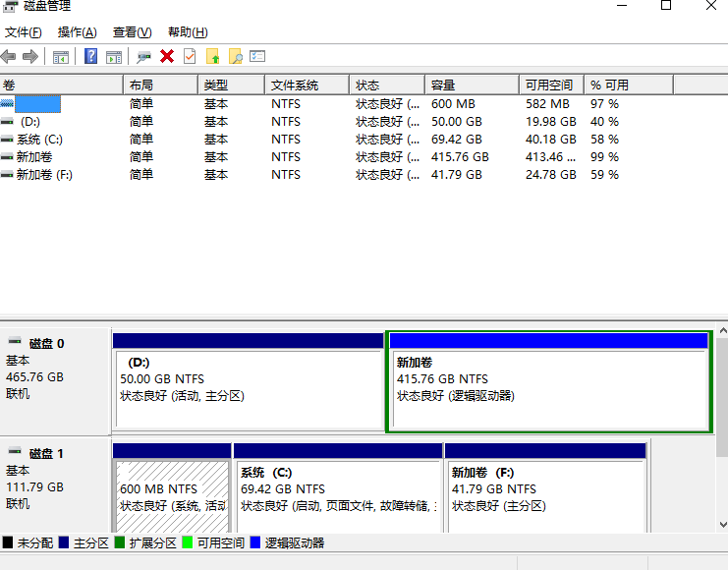Sort by the % 可用 column header
This screenshot has height=570, width=728.
pyautogui.click(x=629, y=85)
